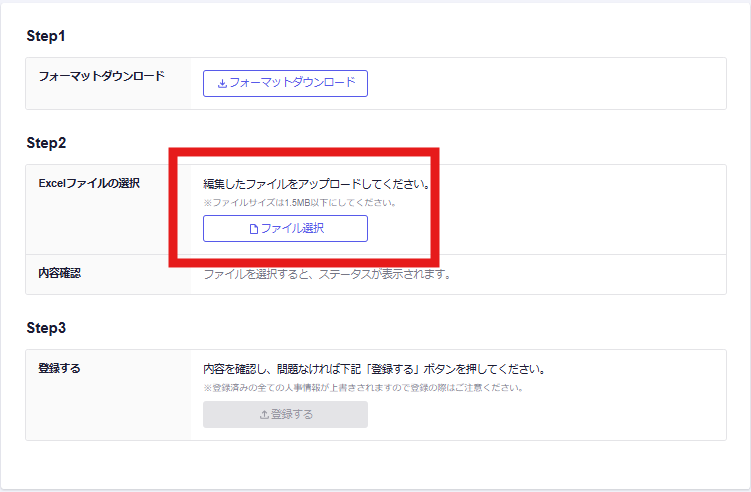Select the 内容確認 row label

[59, 273]
